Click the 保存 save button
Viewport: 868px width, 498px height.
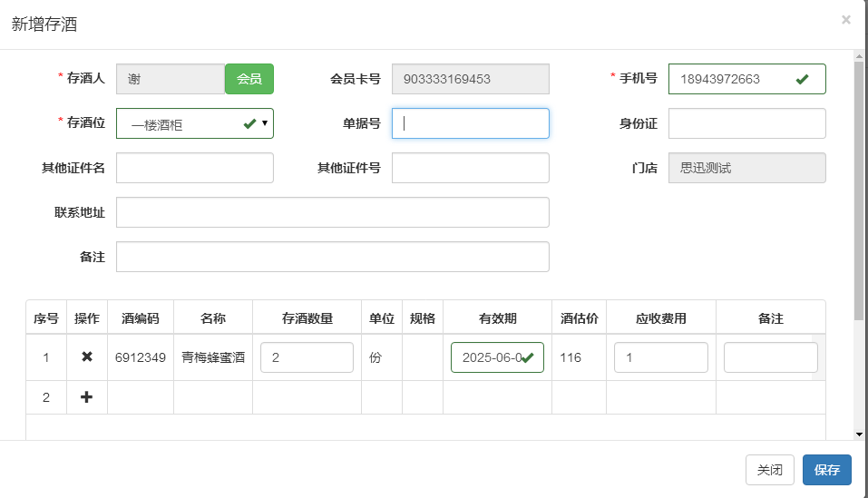tap(826, 470)
